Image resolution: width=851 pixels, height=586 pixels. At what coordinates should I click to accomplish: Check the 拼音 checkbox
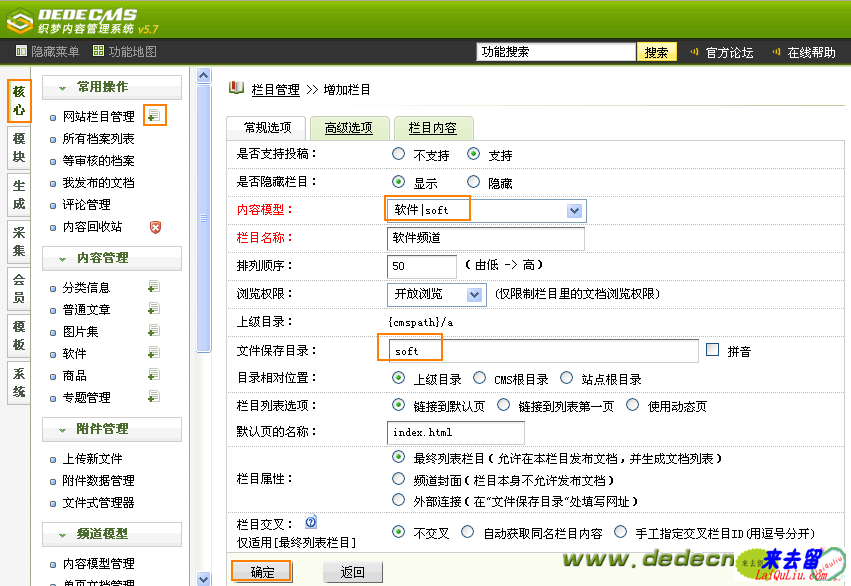pos(712,351)
